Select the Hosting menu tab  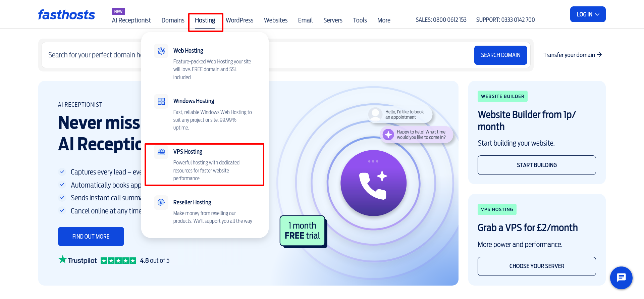point(205,20)
